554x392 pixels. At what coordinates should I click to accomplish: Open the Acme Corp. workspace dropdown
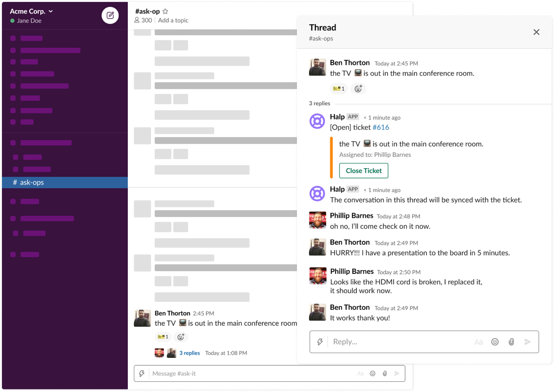click(x=31, y=11)
